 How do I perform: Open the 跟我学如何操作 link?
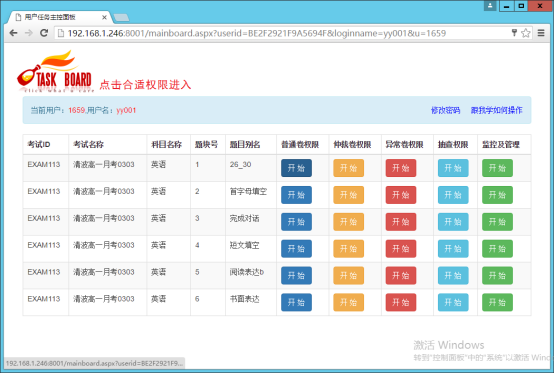[496, 110]
